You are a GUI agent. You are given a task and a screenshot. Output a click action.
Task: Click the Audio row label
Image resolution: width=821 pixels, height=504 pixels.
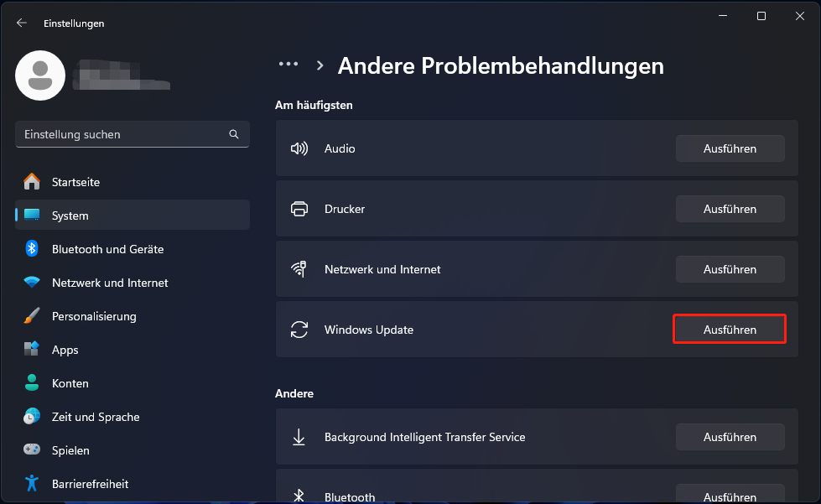pyautogui.click(x=340, y=148)
